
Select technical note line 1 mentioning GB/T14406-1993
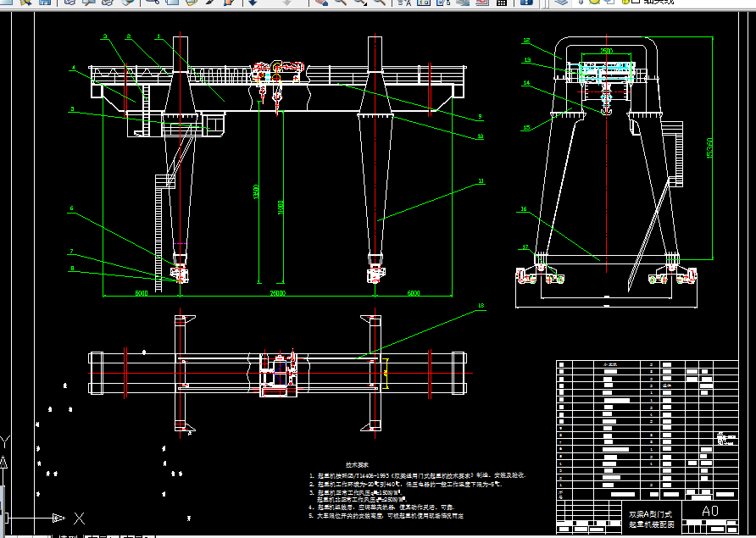click(418, 474)
